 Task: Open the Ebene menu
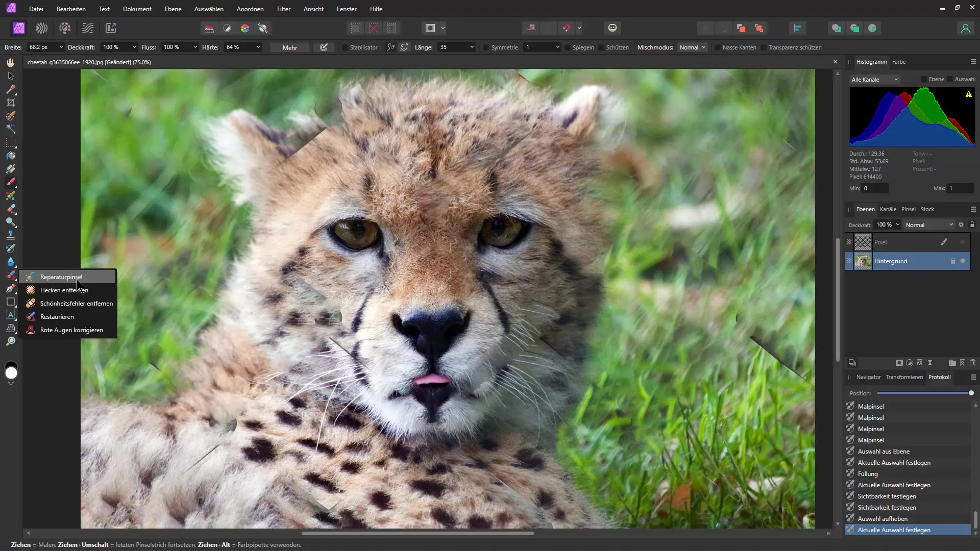(173, 9)
